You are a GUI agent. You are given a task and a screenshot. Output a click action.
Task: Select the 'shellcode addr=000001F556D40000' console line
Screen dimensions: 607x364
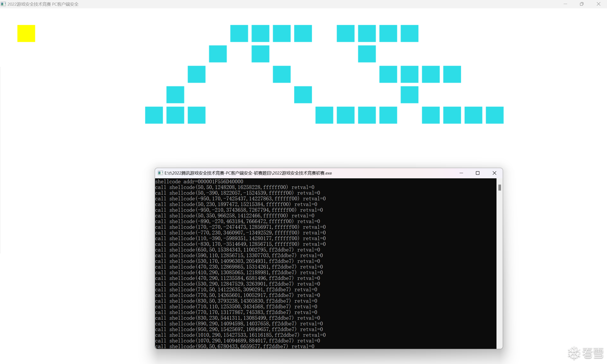point(199,181)
